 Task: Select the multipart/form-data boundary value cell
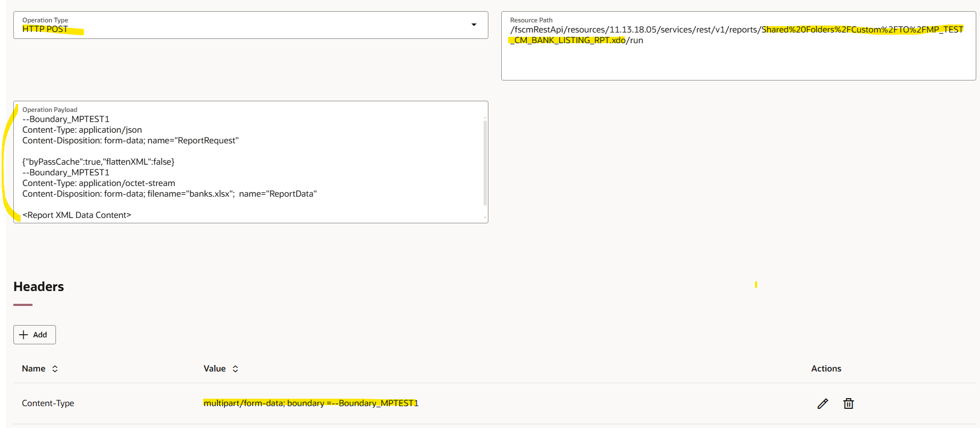(x=311, y=403)
